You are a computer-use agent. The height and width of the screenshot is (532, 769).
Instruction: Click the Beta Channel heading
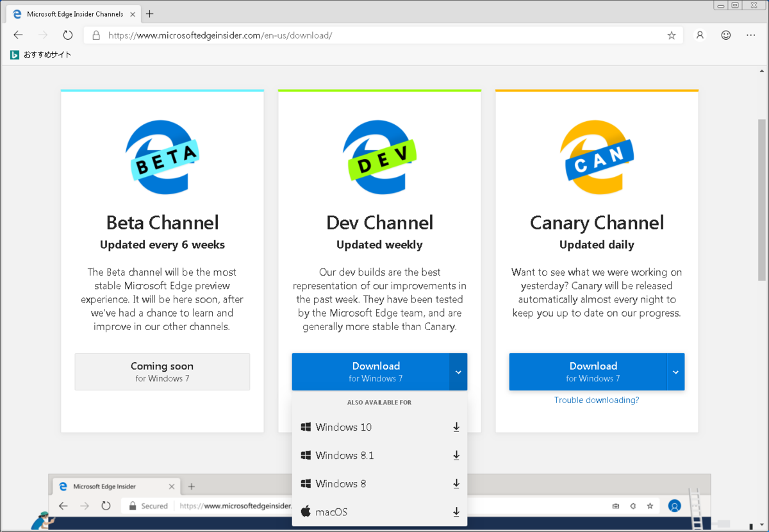(162, 222)
